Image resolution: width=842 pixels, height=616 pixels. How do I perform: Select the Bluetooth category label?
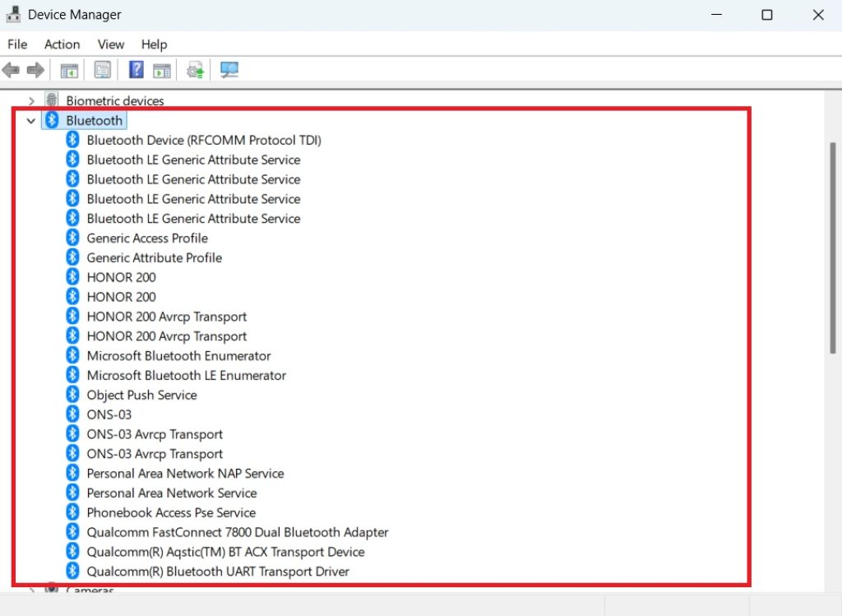click(x=94, y=120)
